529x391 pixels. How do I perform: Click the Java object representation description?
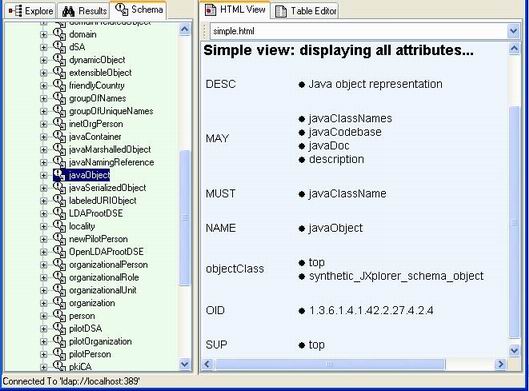coord(375,84)
